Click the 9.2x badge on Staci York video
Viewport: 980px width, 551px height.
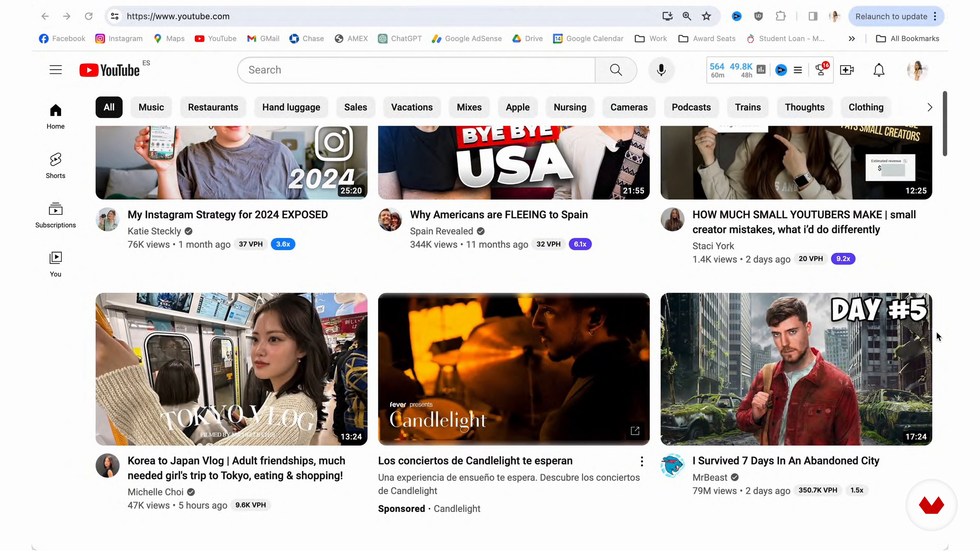(843, 259)
